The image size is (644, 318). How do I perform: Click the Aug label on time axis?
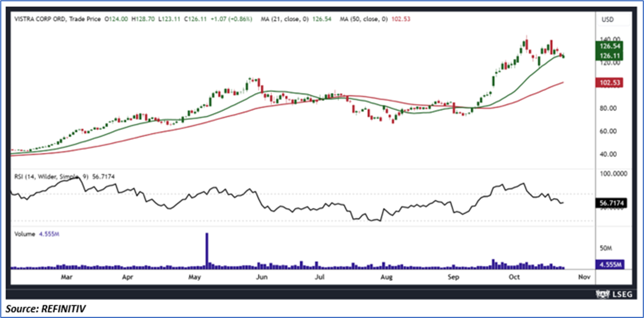click(x=387, y=277)
